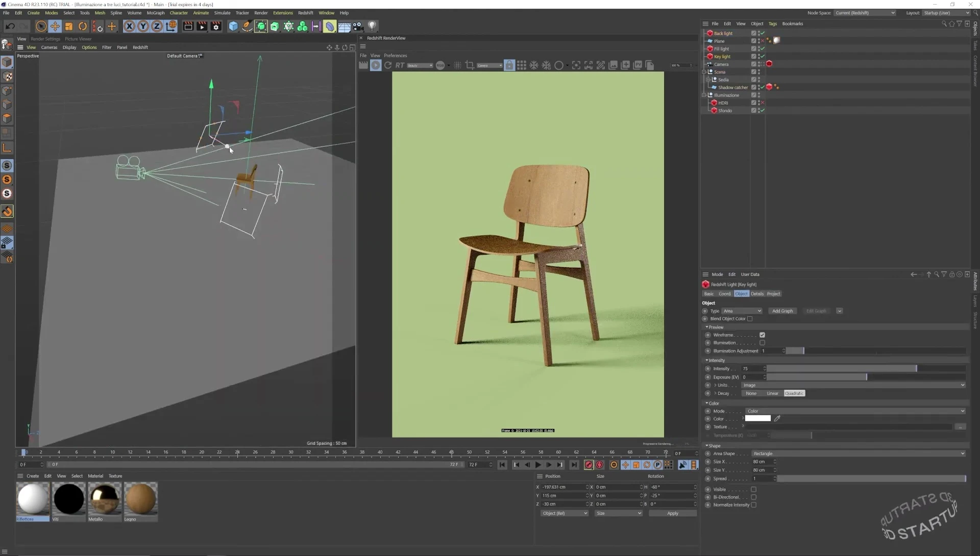
Task: Toggle the Normalize Intensity checkbox
Action: 753,505
